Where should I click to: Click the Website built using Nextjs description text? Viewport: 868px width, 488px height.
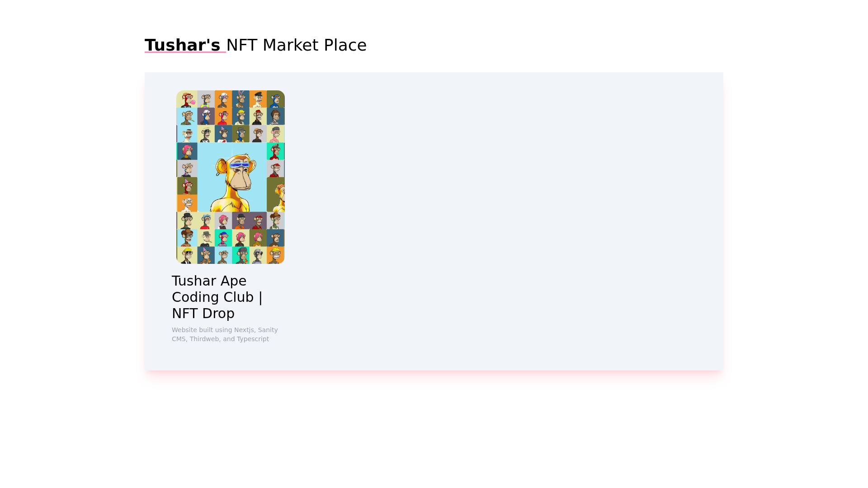[x=225, y=334]
